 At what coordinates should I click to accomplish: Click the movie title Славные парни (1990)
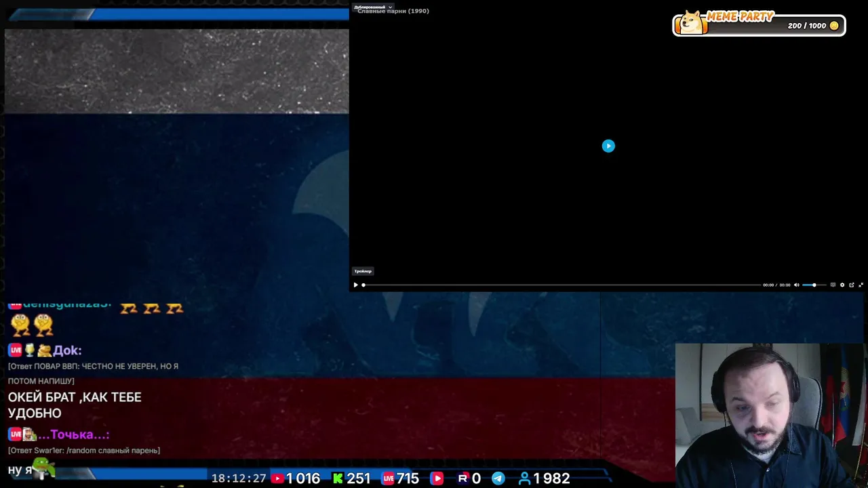[x=393, y=11]
